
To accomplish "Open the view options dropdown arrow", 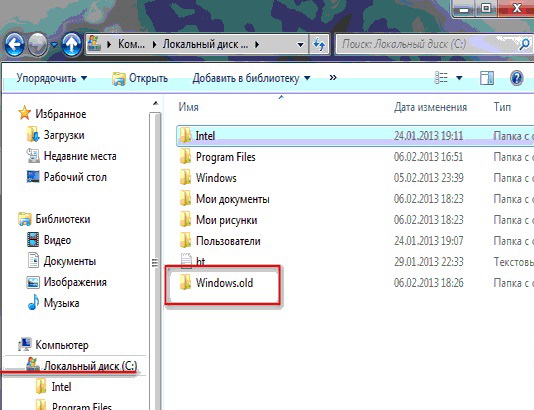I will click(459, 78).
